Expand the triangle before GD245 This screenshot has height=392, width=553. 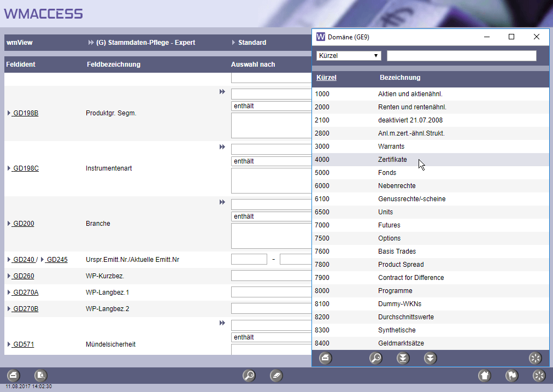click(x=42, y=259)
